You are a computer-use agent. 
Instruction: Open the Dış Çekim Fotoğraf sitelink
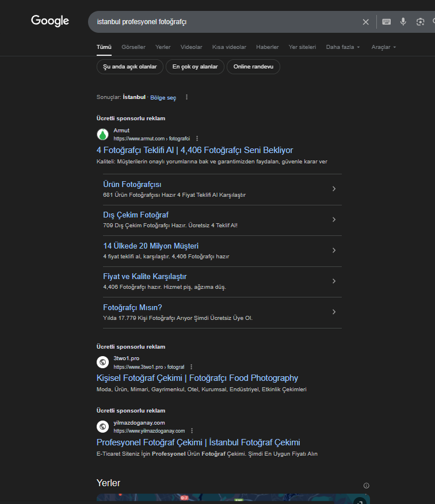pos(136,215)
